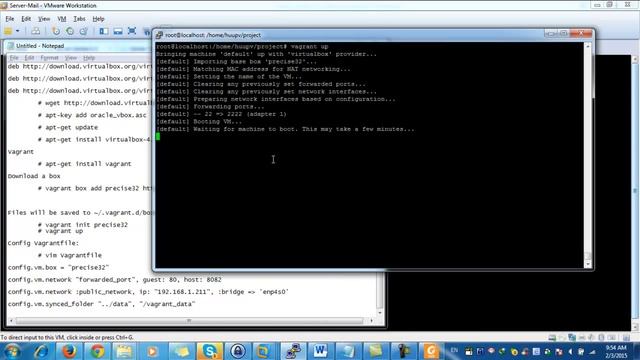Take a snapshot of this virtual machine
This screenshot has width=640, height=360.
(56, 31)
